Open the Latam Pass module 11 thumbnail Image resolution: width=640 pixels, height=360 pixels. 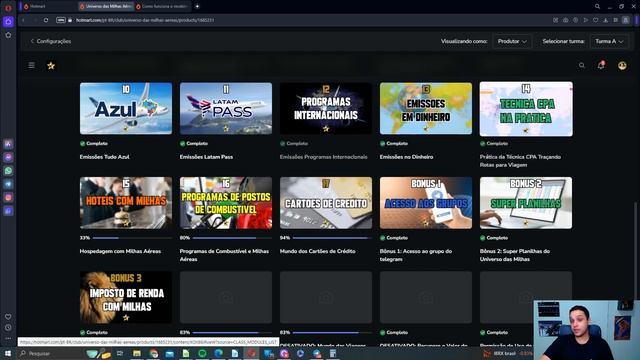tap(226, 108)
